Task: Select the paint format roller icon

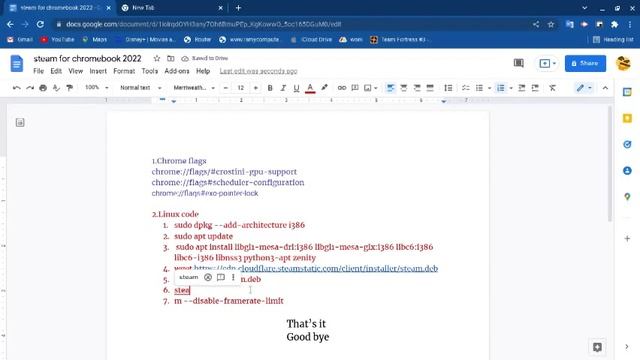Action: pos(70,88)
